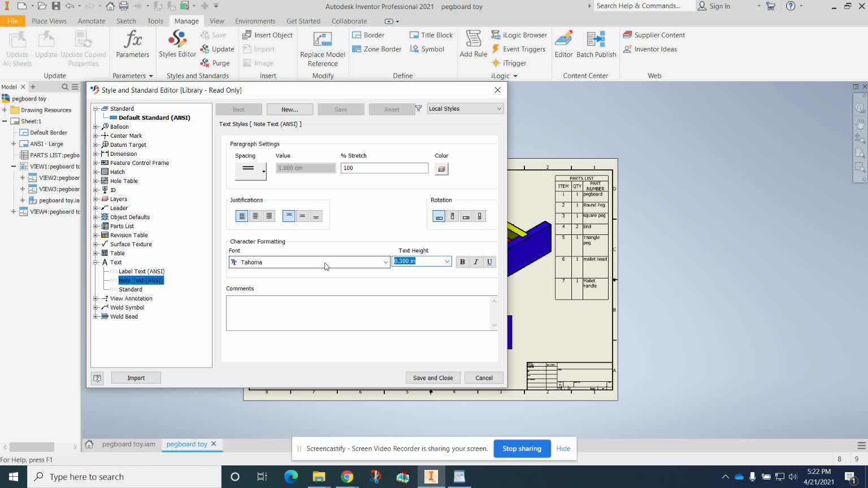The image size is (868, 488).
Task: Click Save and Close button
Action: (x=433, y=378)
